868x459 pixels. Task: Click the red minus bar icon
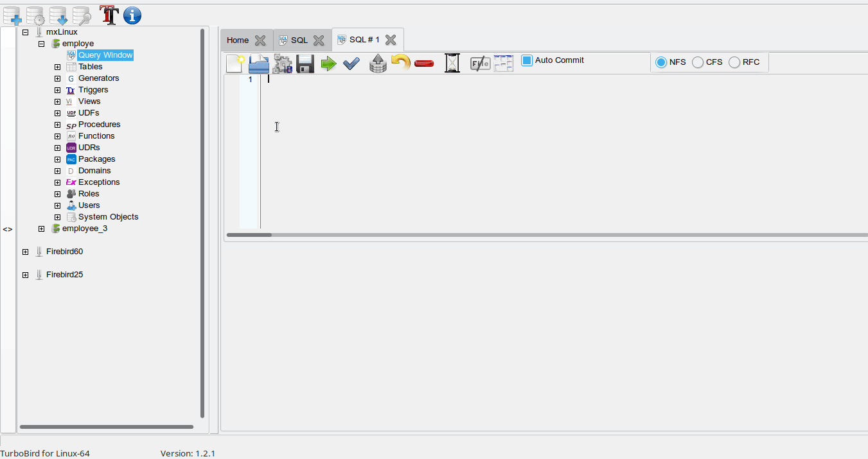click(424, 64)
